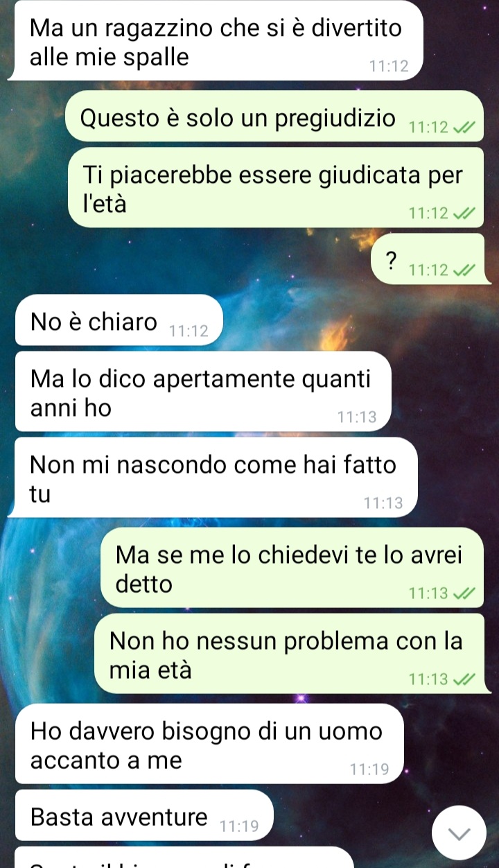Select message 'Ma un ragazzino che si è divertito'

[216, 41]
